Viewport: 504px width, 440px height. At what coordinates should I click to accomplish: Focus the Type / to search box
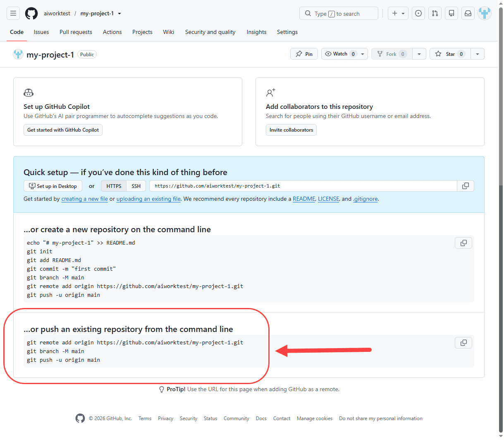tap(339, 13)
